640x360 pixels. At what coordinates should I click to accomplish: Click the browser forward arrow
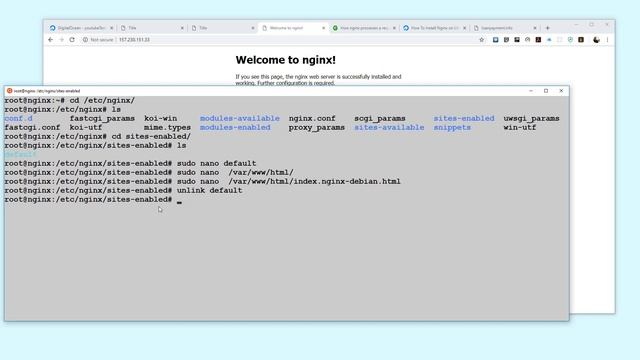(x=61, y=40)
